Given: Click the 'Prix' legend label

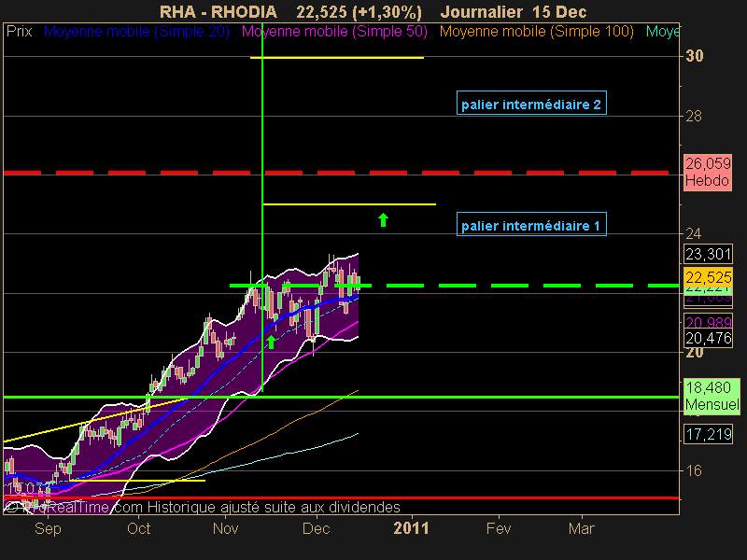Looking at the screenshot, I should point(19,32).
